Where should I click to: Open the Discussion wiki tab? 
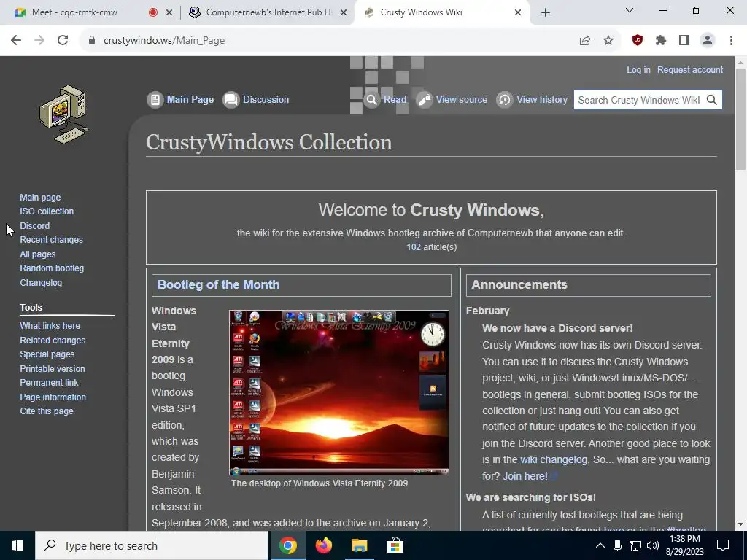point(256,99)
